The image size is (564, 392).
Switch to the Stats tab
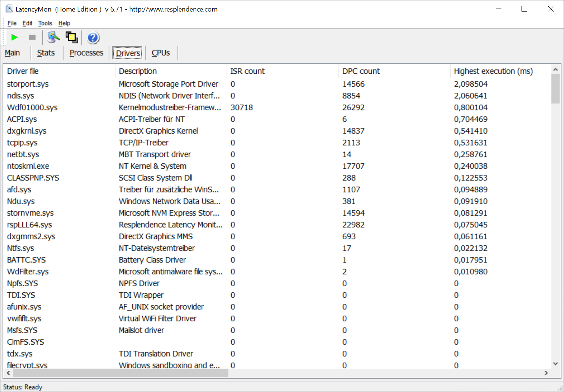tap(46, 53)
